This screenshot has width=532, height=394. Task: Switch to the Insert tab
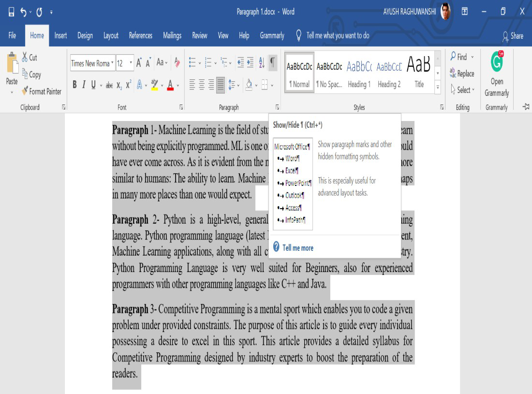tap(60, 35)
